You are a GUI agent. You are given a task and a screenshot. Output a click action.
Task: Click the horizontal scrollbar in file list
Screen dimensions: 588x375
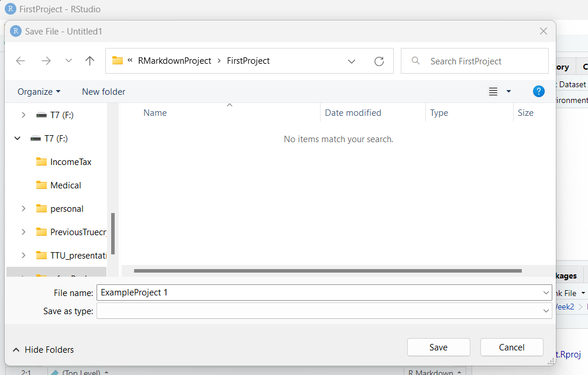pyautogui.click(x=327, y=271)
